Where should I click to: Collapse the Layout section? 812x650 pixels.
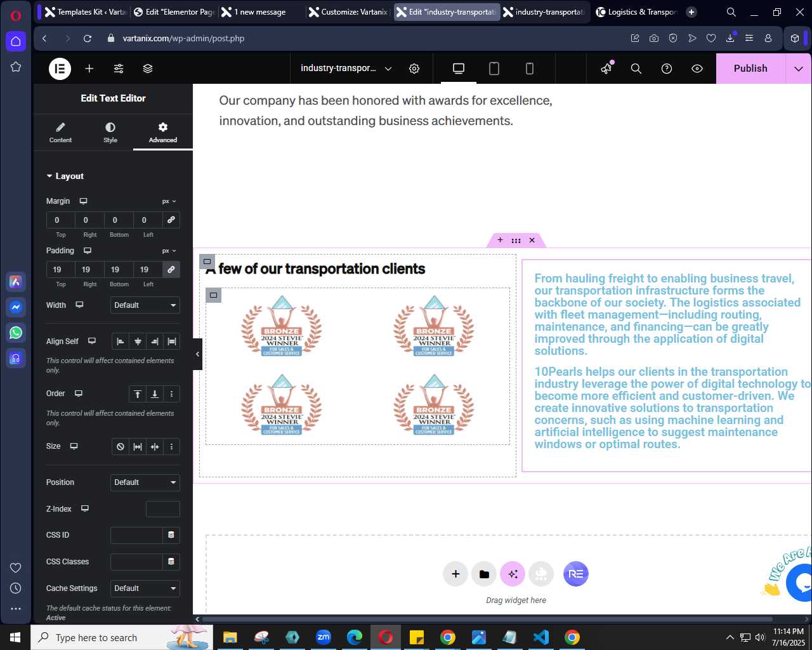tap(65, 176)
